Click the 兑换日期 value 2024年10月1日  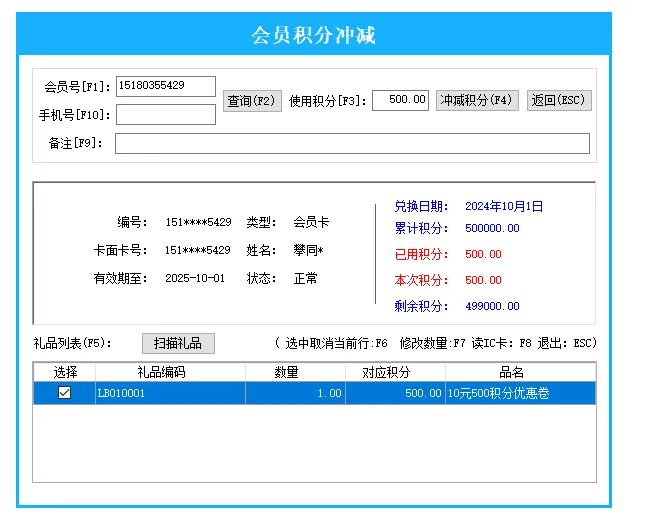tap(504, 206)
